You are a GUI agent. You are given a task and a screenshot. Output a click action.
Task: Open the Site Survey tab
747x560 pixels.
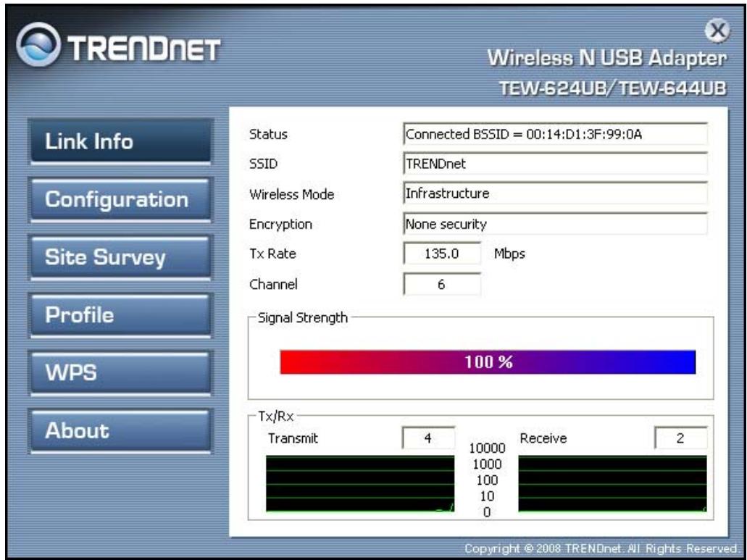(120, 258)
